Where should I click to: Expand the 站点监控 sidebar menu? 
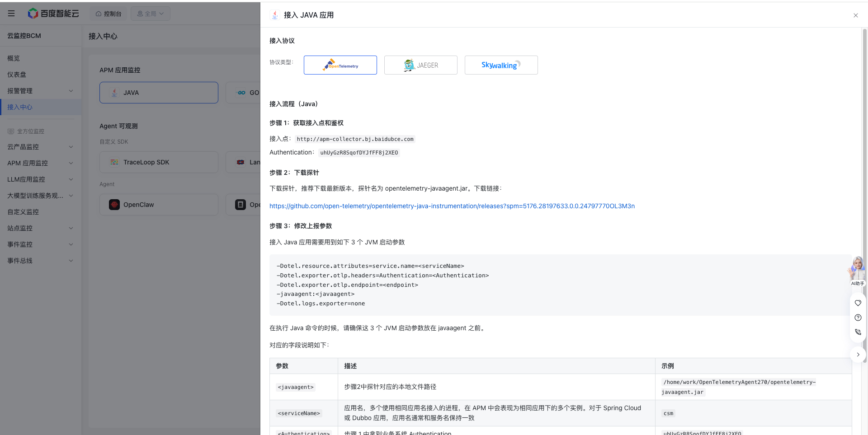tap(41, 228)
